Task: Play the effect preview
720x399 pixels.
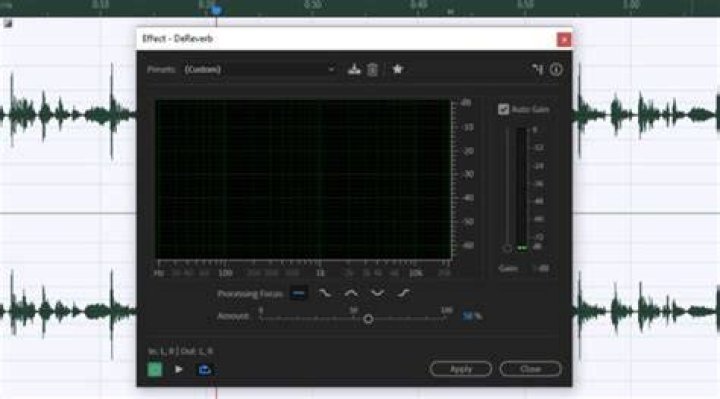Action: pos(179,369)
